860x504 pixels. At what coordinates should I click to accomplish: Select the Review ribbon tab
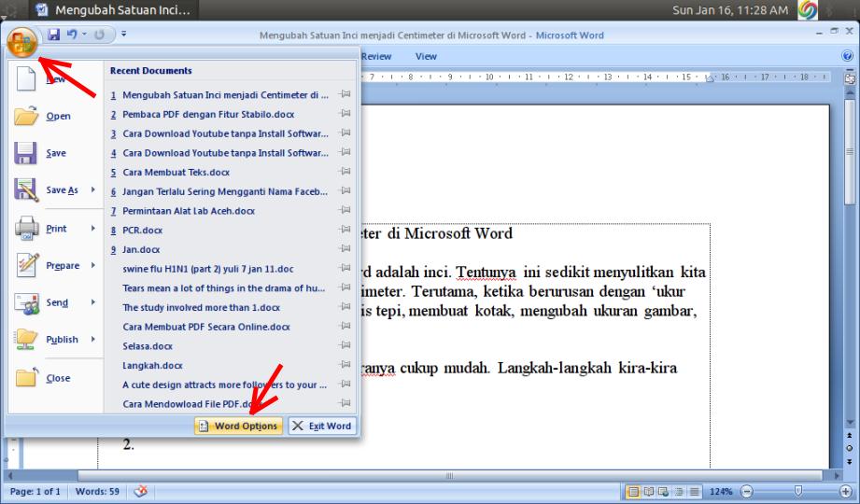(376, 56)
